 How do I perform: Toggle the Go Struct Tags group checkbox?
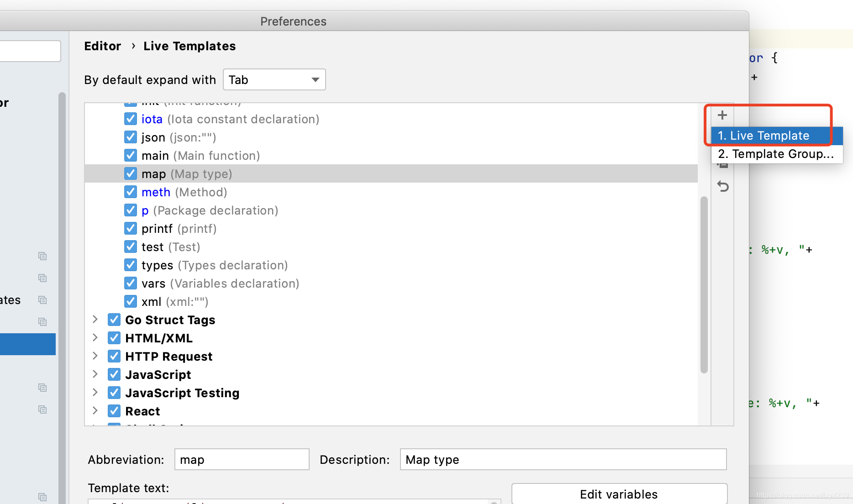click(114, 320)
